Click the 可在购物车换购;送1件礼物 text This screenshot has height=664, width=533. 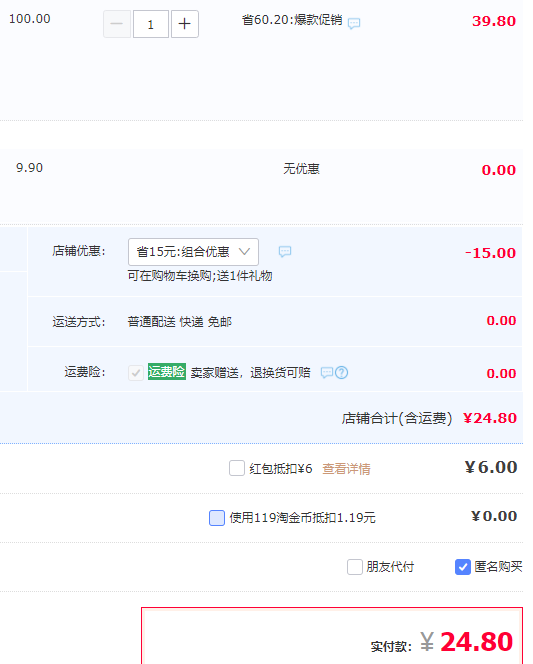(200, 276)
